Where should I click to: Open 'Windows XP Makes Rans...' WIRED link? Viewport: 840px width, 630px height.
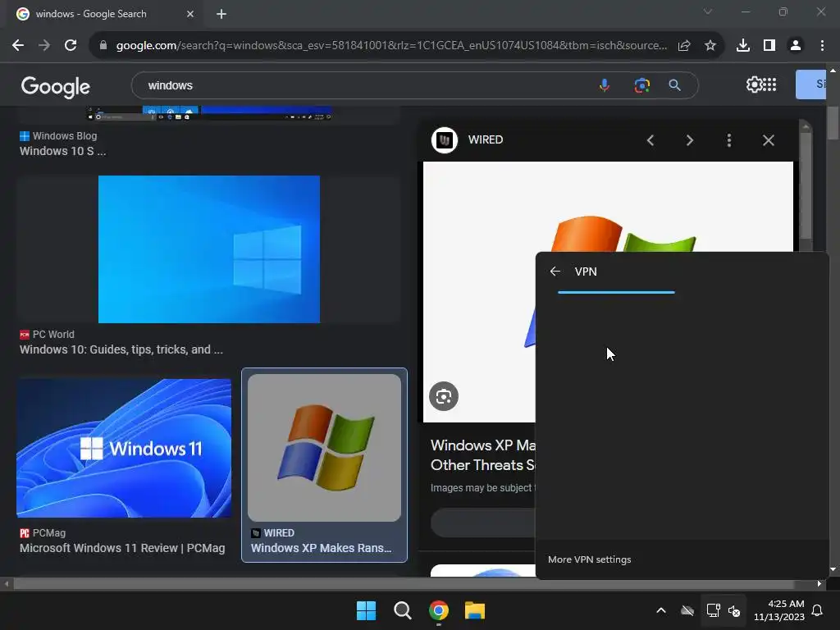click(321, 548)
